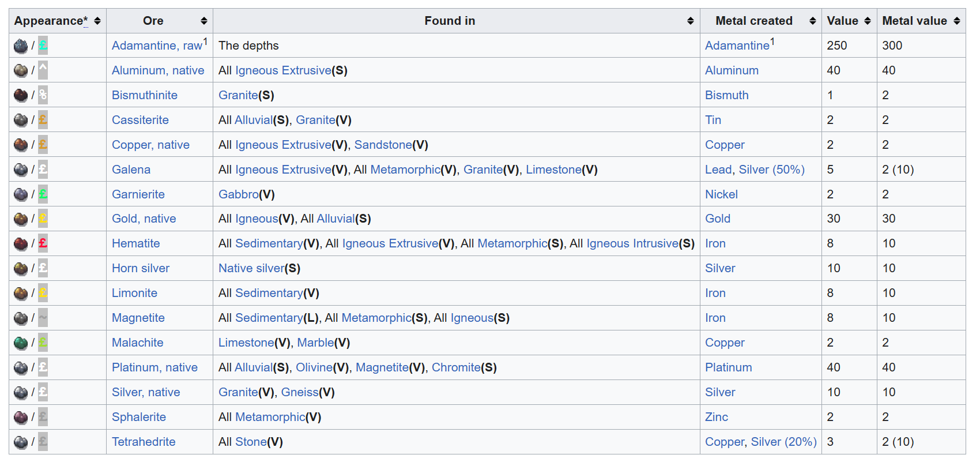Click the ^ tile glyph in Aluminum row
The width and height of the screenshot is (980, 466).
pos(43,70)
